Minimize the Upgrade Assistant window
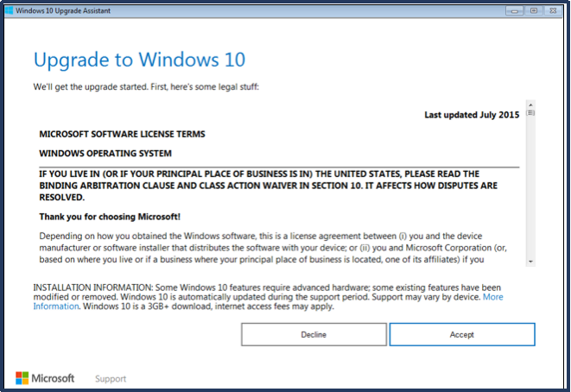The height and width of the screenshot is (392, 571). point(514,11)
